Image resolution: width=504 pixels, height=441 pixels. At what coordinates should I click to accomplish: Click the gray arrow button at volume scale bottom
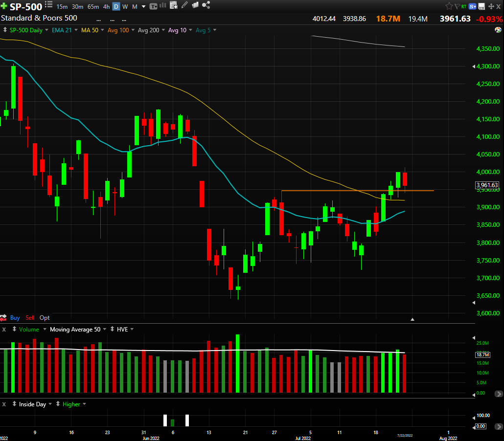coord(499,394)
